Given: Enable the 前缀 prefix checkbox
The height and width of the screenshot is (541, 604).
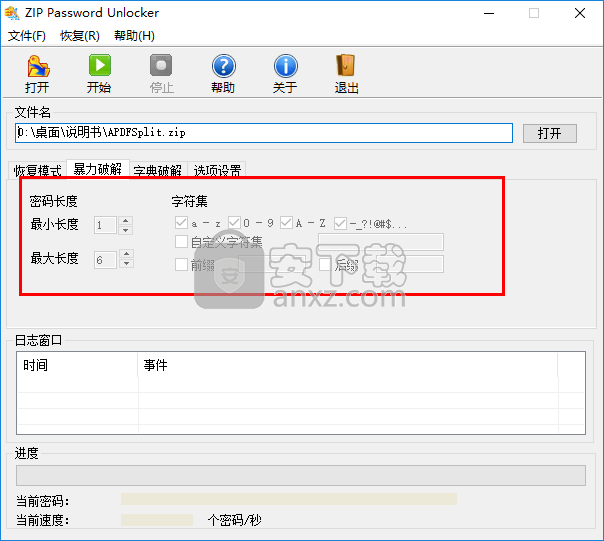Looking at the screenshot, I should (181, 265).
